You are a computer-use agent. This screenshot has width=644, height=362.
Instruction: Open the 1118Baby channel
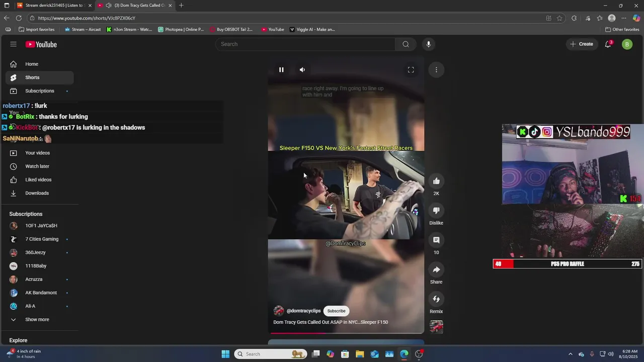(x=39, y=266)
